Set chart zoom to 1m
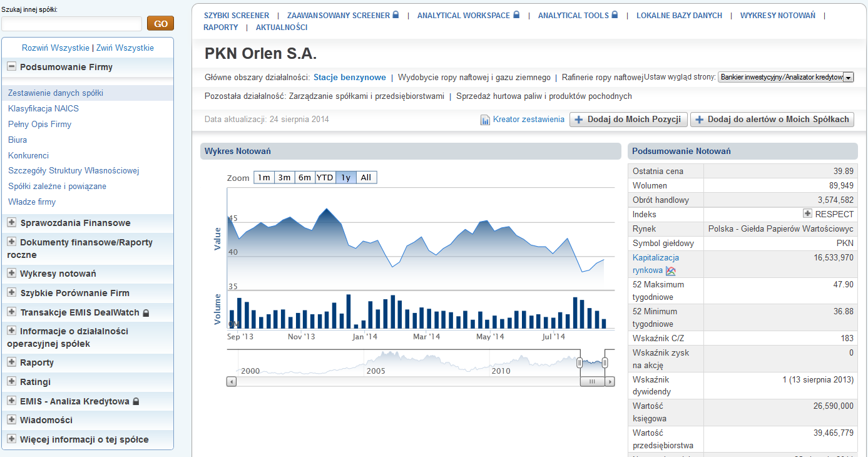The width and height of the screenshot is (868, 457). click(263, 177)
